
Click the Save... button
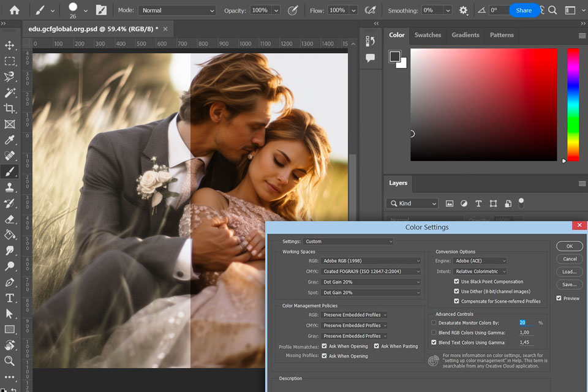click(x=569, y=284)
